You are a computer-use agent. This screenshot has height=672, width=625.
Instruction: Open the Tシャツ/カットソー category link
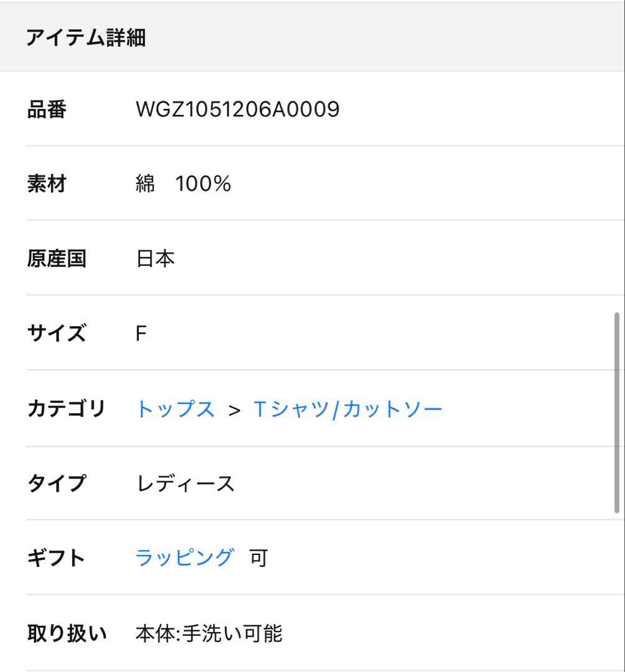click(348, 409)
